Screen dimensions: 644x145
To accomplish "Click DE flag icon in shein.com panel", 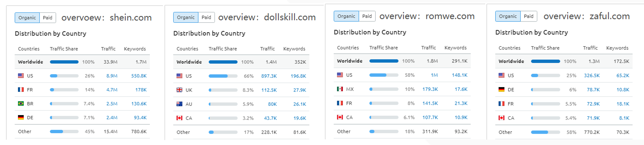I will pyautogui.click(x=21, y=117).
